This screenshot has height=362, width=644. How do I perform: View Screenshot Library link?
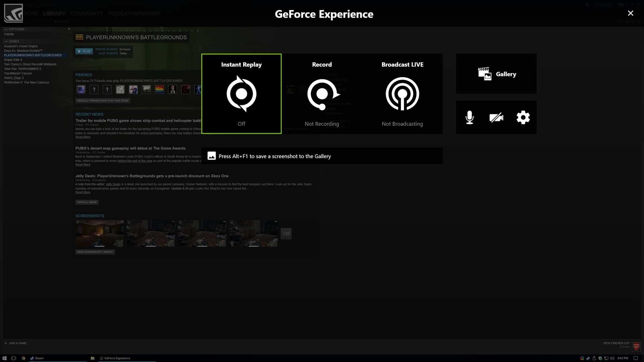[95, 252]
